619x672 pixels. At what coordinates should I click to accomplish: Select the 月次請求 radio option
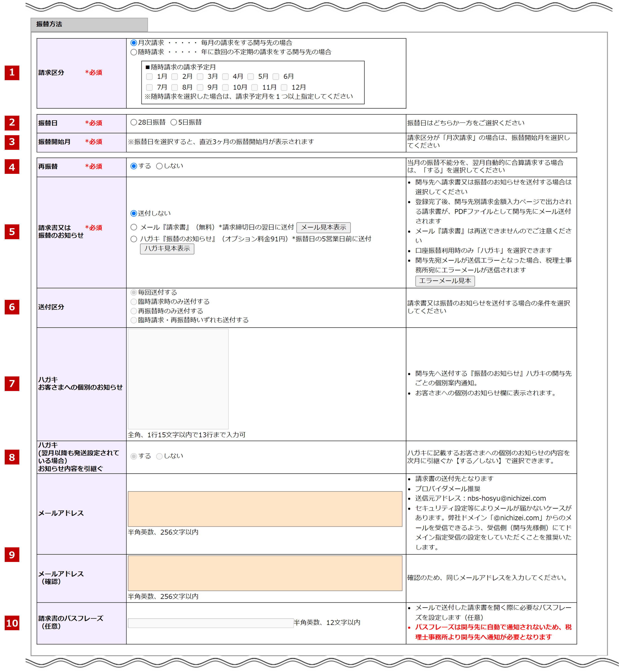(134, 43)
